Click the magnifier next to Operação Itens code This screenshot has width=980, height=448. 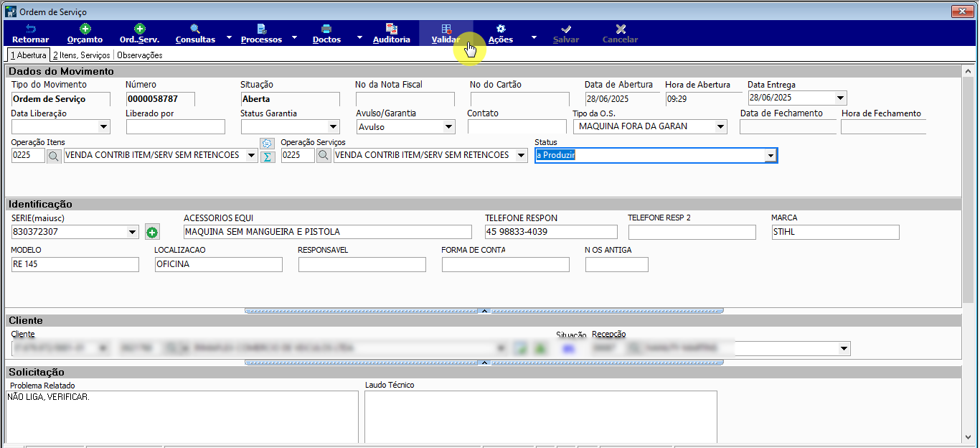pyautogui.click(x=54, y=155)
